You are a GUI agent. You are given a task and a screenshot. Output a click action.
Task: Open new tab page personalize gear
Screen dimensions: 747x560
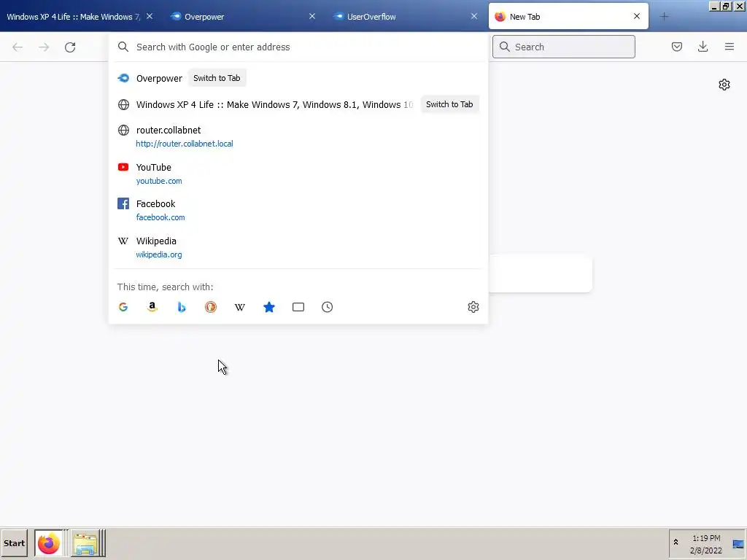(724, 85)
